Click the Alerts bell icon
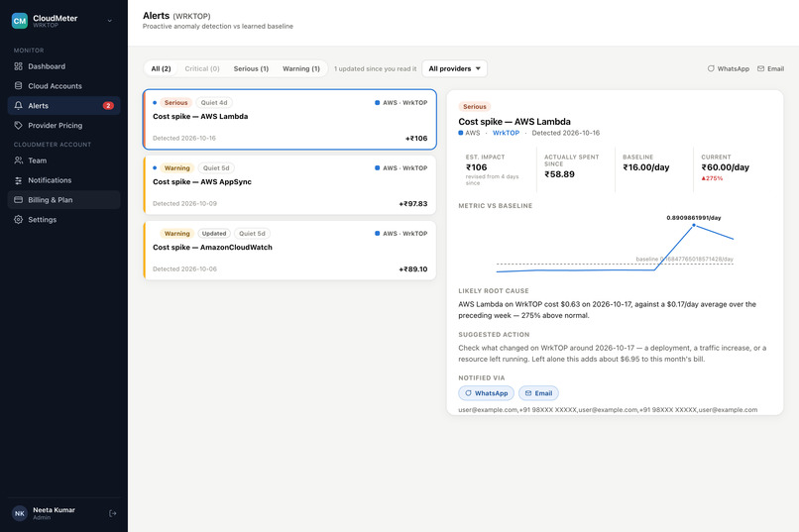Viewport: 799px width, 532px height. coord(19,105)
